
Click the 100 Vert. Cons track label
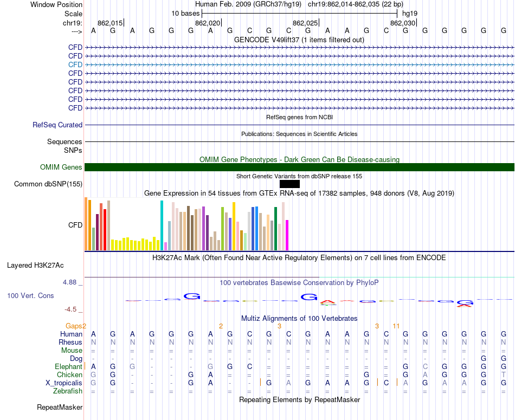30,296
